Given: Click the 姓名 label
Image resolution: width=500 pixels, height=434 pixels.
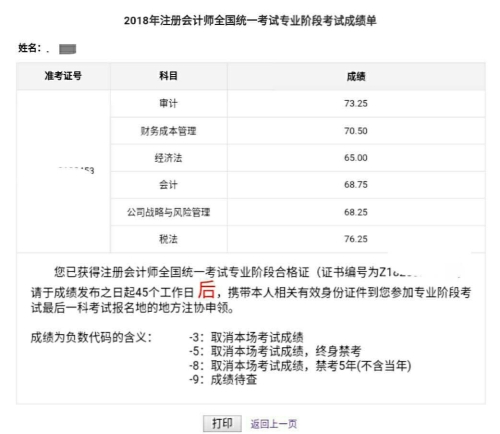Looking at the screenshot, I should click(29, 48).
